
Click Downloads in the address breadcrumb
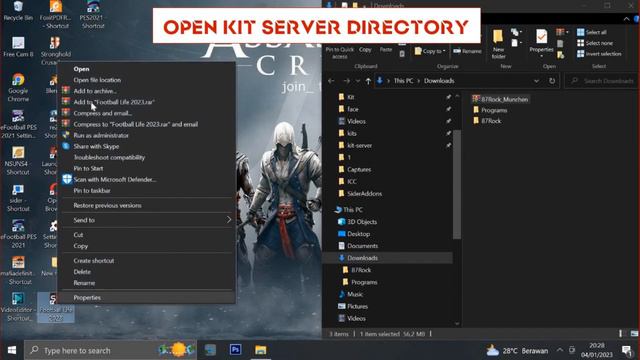click(439, 81)
